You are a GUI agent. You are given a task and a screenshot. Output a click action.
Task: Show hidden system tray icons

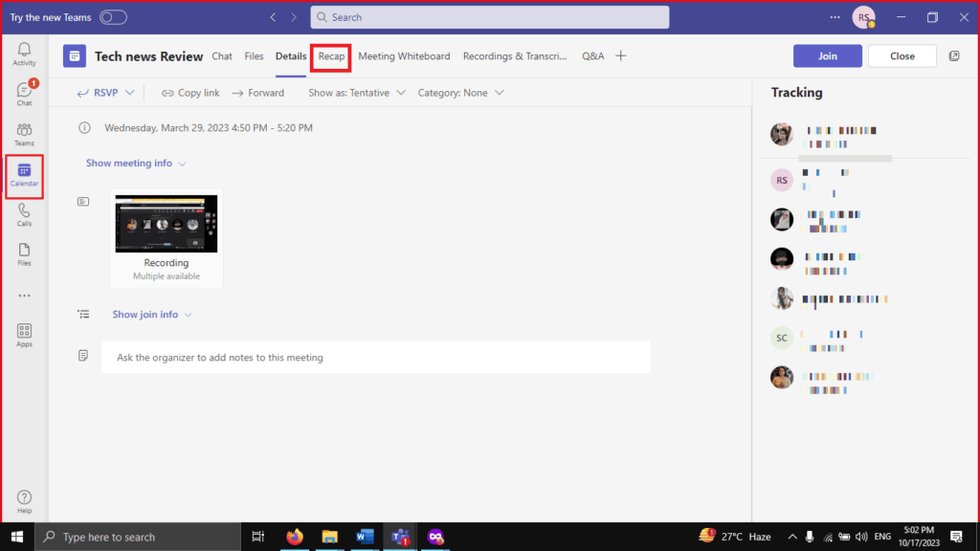click(792, 537)
